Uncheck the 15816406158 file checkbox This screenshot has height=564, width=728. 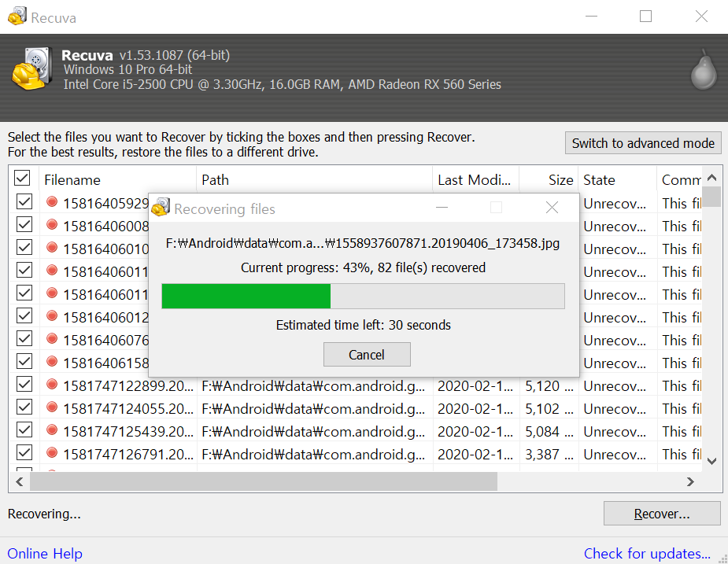(24, 361)
